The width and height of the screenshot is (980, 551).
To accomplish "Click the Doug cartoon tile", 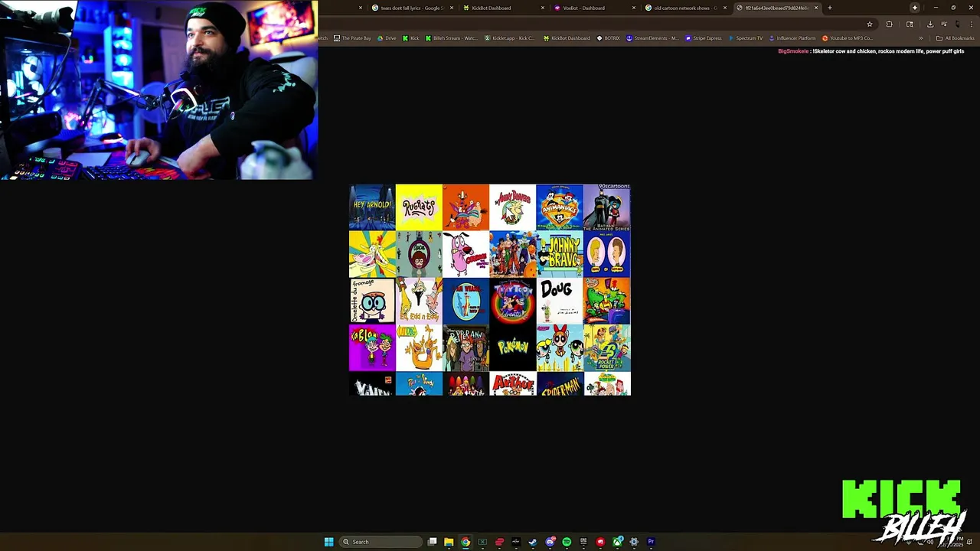I will coord(560,300).
